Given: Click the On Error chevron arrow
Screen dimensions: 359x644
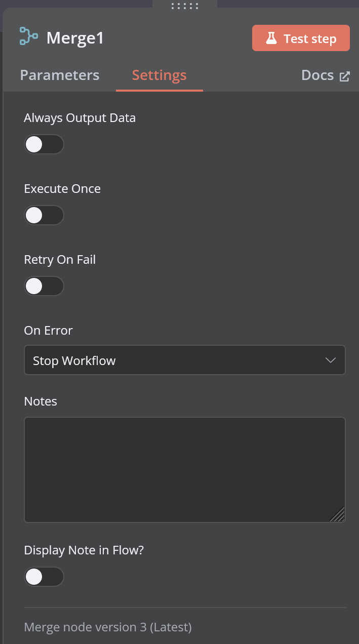Looking at the screenshot, I should (x=330, y=360).
